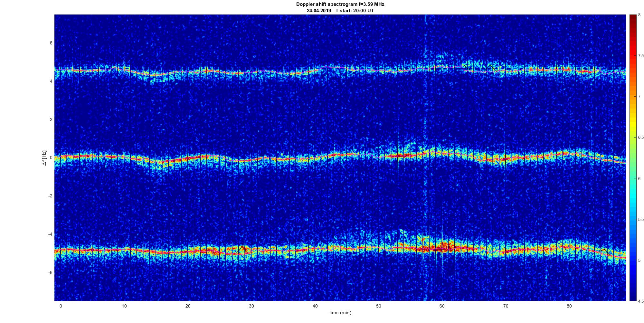Click colorbar tick label 6.5
This screenshot has height=323, width=644.
pyautogui.click(x=641, y=137)
